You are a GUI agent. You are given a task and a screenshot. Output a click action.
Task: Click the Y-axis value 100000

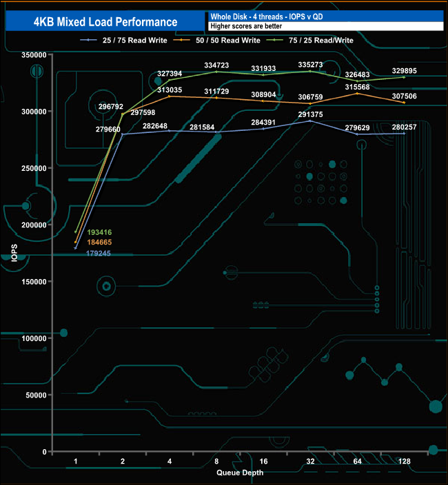(34, 338)
